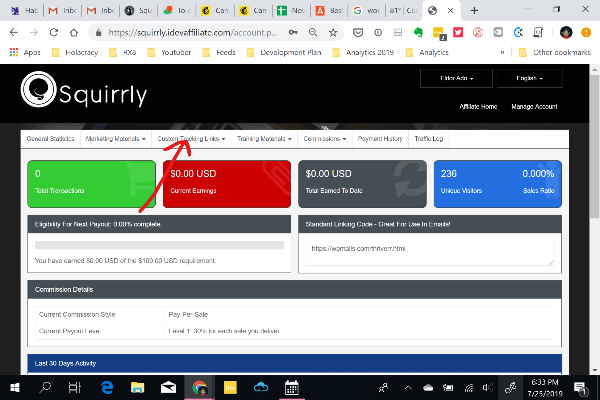Click the browser forward arrow

click(x=34, y=33)
